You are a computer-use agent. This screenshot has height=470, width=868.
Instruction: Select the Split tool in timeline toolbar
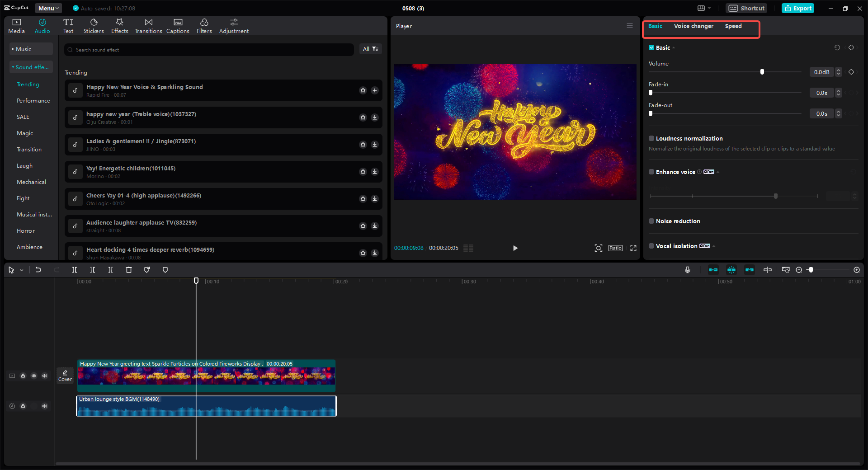point(75,270)
